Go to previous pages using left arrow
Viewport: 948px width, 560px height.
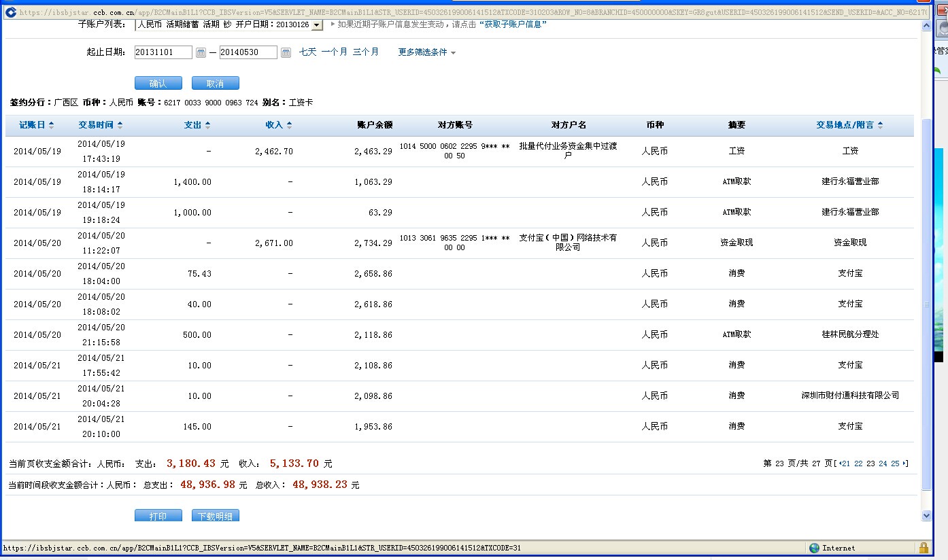tap(839, 463)
